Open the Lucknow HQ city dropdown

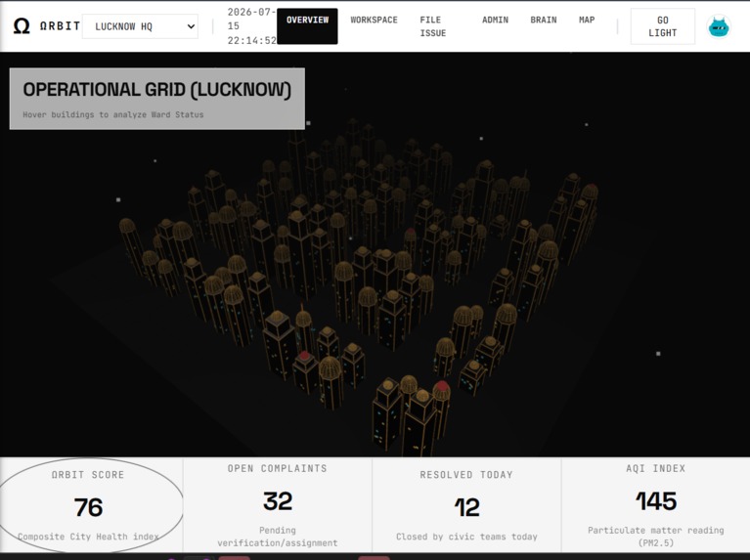click(x=140, y=26)
